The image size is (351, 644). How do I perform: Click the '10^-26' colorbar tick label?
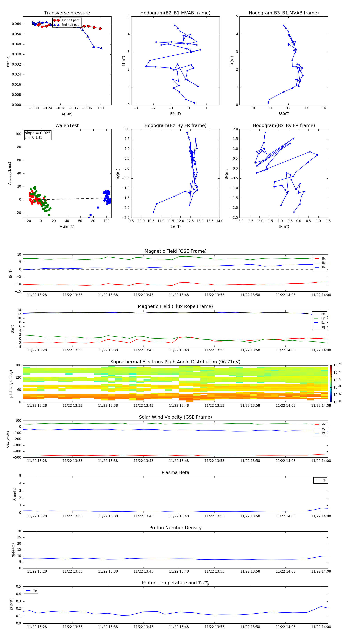click(337, 365)
